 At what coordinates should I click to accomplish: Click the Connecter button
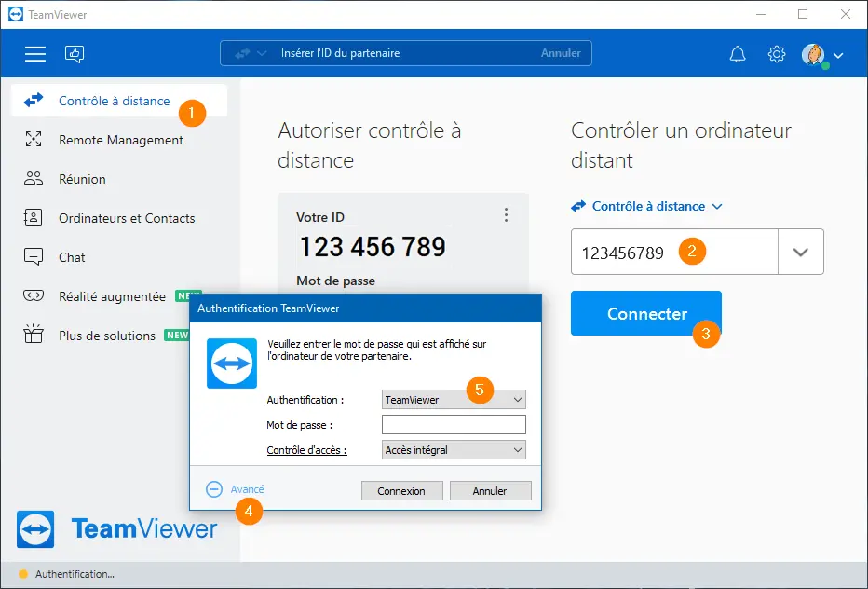[x=646, y=313]
